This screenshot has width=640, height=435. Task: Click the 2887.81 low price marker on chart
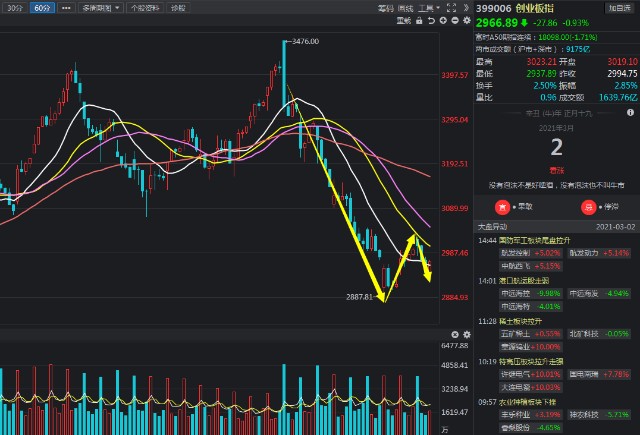[x=359, y=297]
